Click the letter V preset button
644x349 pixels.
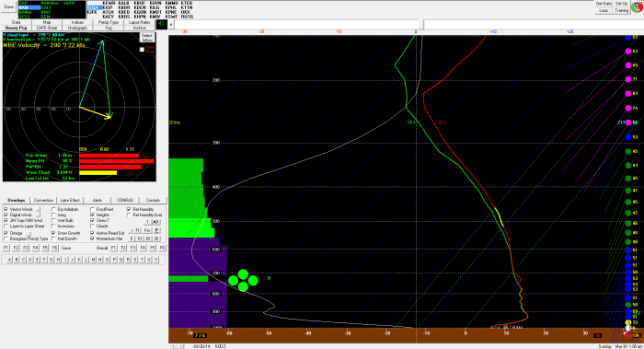156,260
